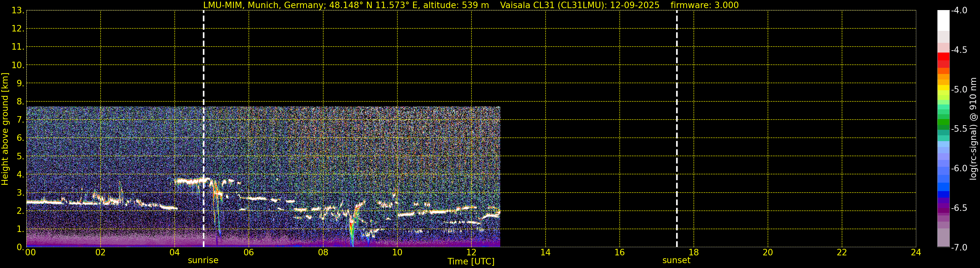Image resolution: width=980 pixels, height=268 pixels.
Task: Click the white sunset dashed line marker
Action: 677,129
